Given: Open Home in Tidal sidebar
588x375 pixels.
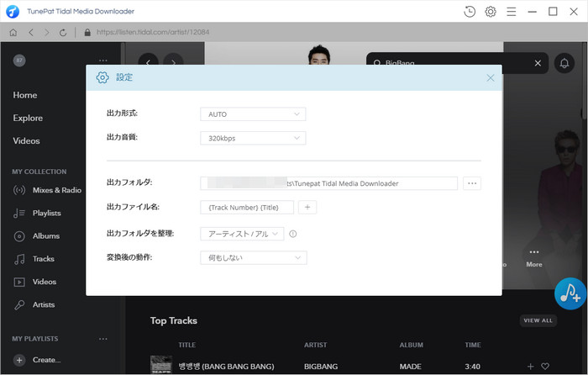Looking at the screenshot, I should pos(25,95).
